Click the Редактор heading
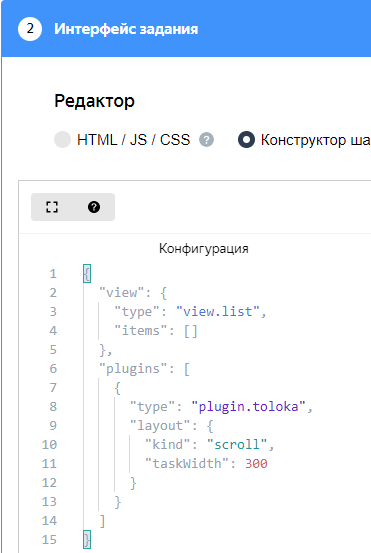The image size is (371, 553). [95, 101]
